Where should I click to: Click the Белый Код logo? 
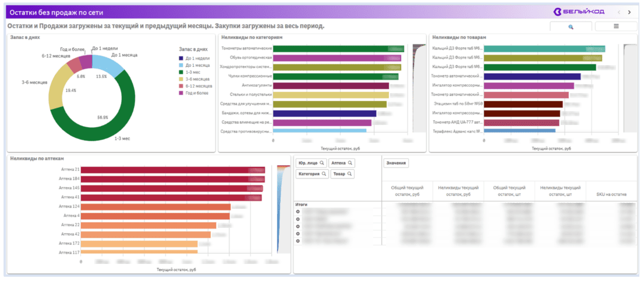579,12
